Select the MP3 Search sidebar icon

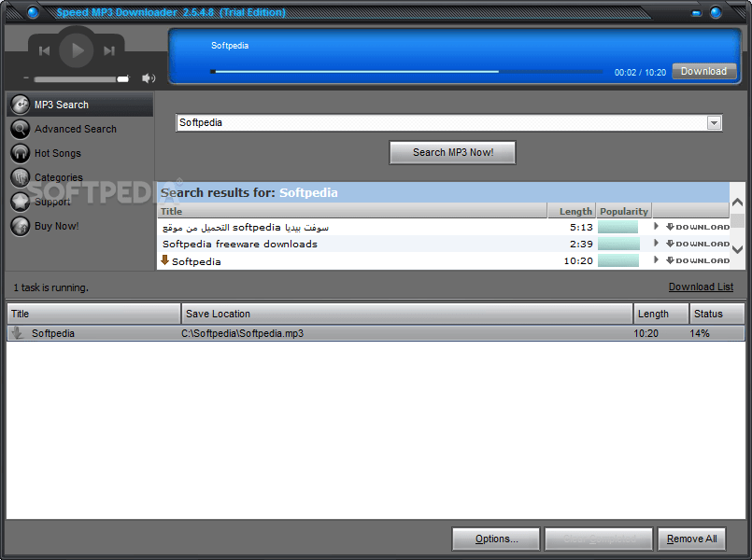(20, 104)
